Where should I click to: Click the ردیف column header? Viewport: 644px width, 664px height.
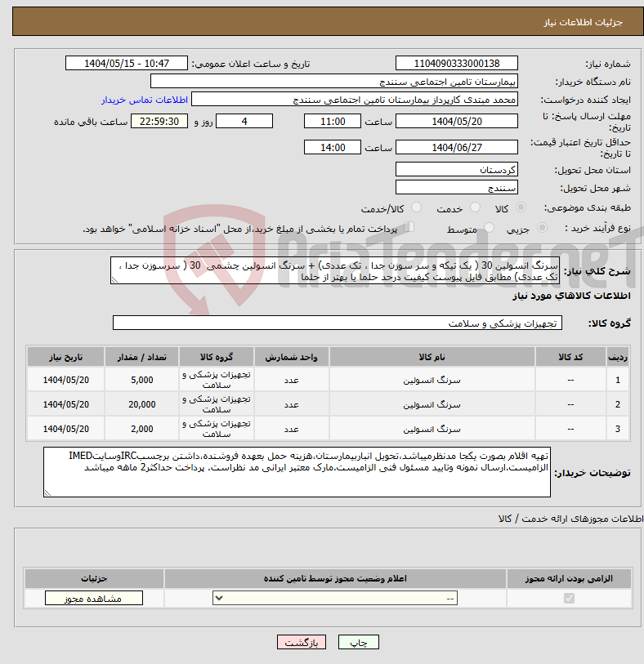(x=618, y=357)
